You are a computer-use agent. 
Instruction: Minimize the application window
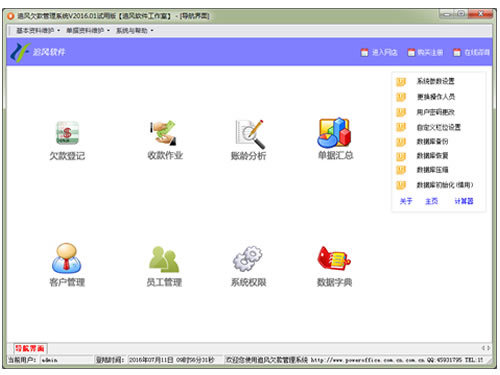(447, 14)
